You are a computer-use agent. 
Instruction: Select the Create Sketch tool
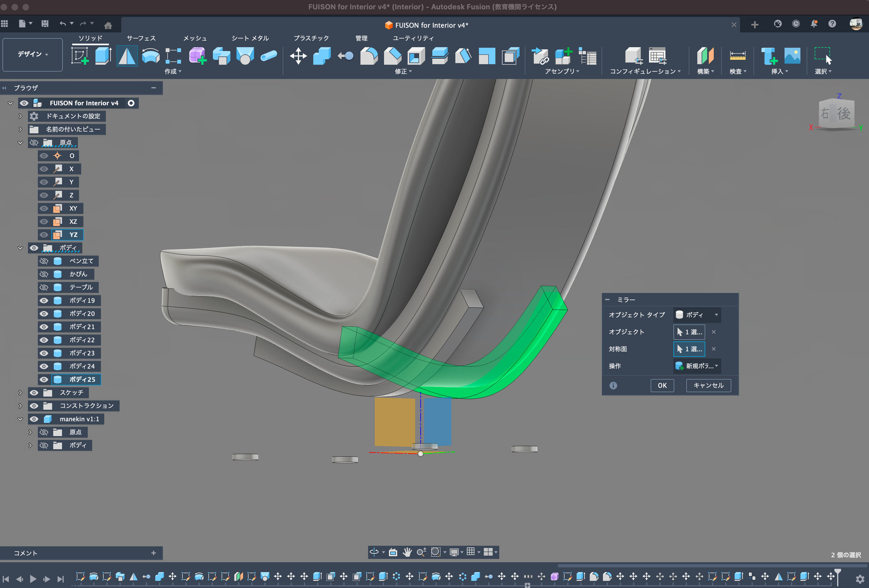(80, 56)
